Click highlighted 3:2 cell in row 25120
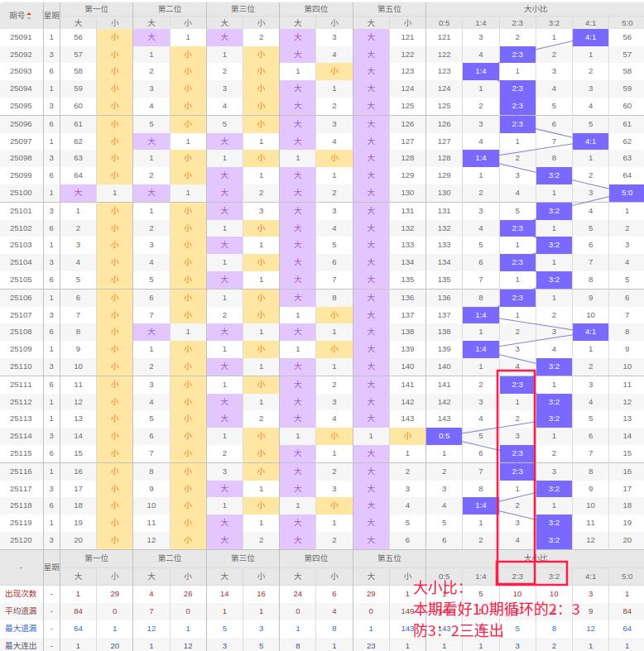Screen dimensions: 644x651 (x=554, y=540)
